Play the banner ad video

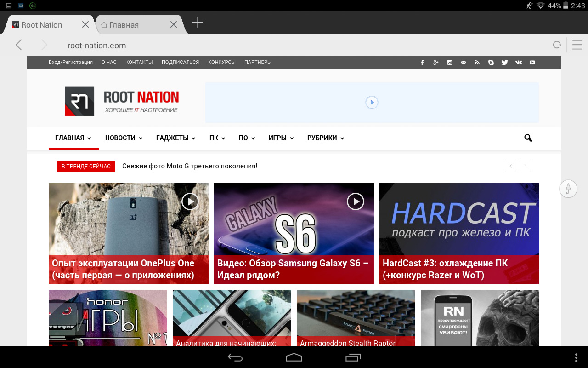[x=372, y=102]
